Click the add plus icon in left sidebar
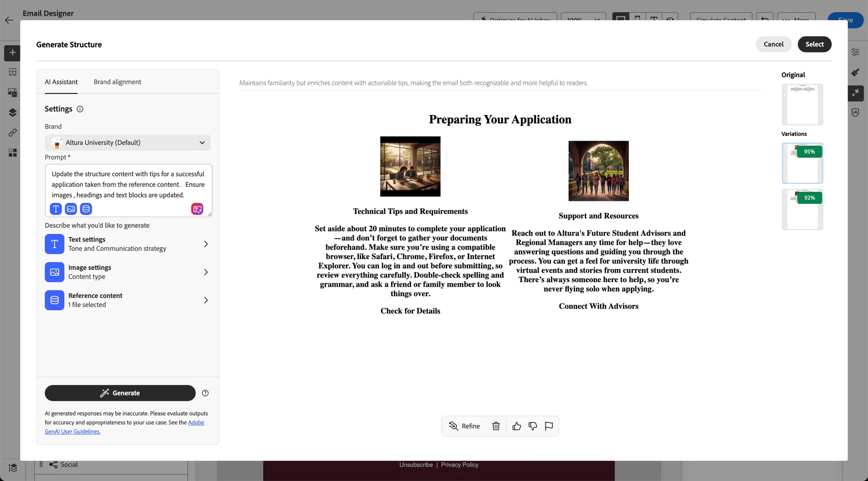The width and height of the screenshot is (868, 481). pyautogui.click(x=13, y=53)
